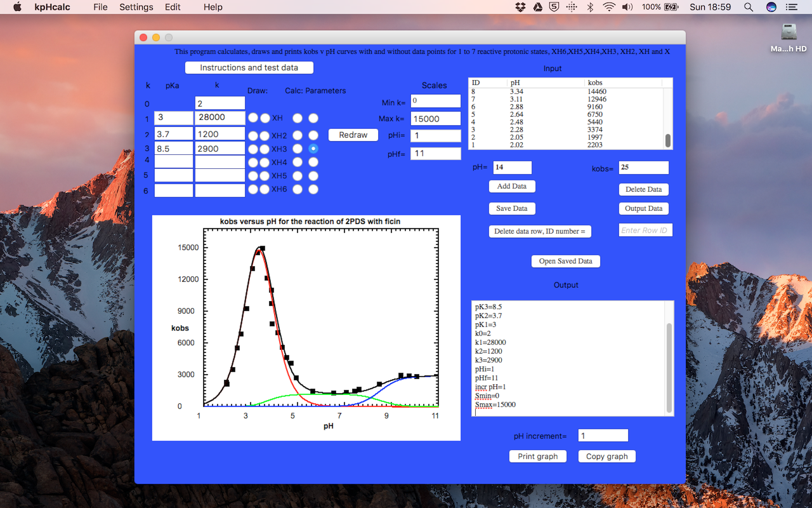The width and height of the screenshot is (812, 508).
Task: Click the Open Saved Data button
Action: pos(565,261)
